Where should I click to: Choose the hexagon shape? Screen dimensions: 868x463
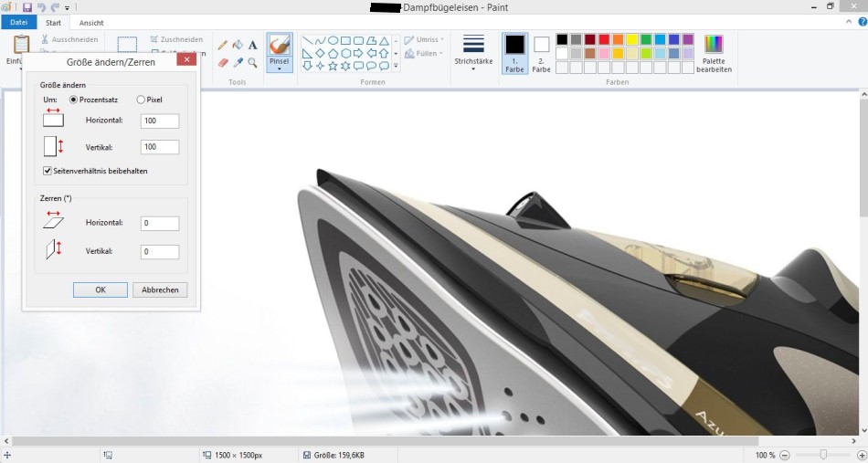pyautogui.click(x=345, y=53)
